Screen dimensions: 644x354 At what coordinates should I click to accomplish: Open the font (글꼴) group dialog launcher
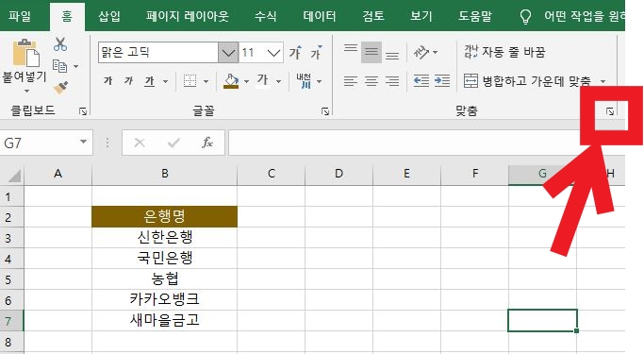[325, 111]
